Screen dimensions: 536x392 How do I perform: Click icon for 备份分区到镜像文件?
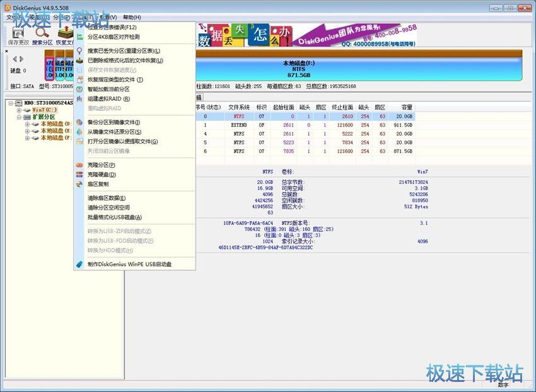click(x=79, y=122)
